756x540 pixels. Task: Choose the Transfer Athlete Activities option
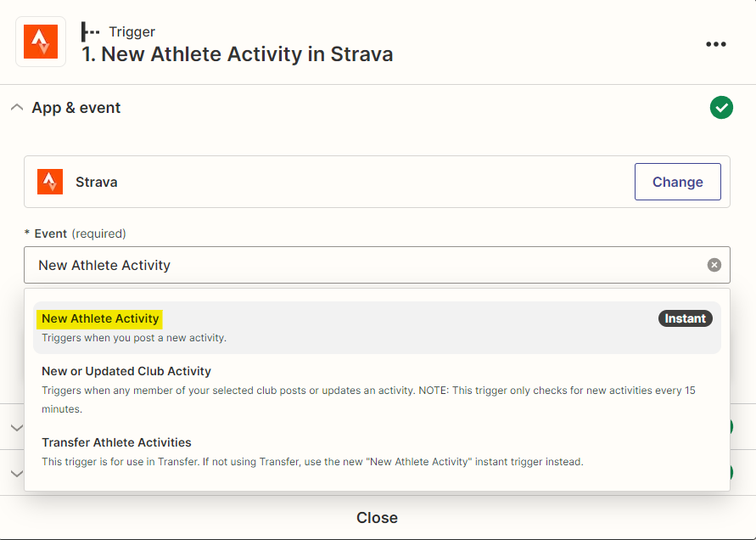click(x=377, y=453)
